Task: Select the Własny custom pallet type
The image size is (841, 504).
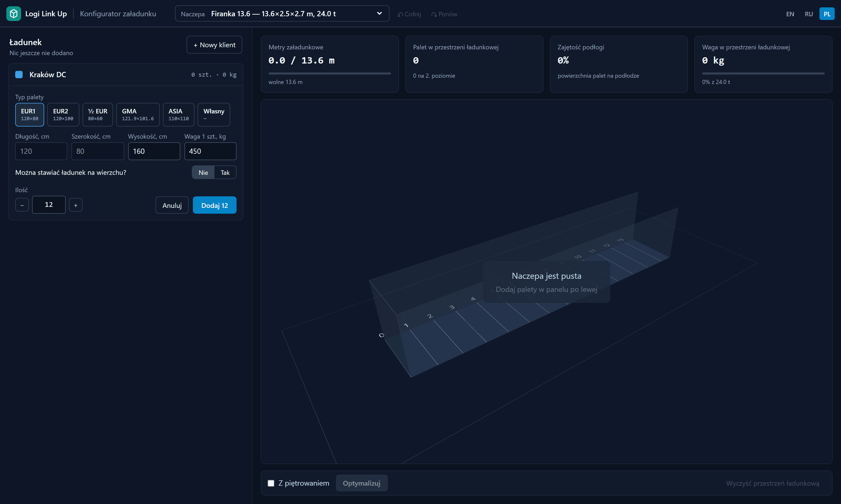Action: coord(214,115)
